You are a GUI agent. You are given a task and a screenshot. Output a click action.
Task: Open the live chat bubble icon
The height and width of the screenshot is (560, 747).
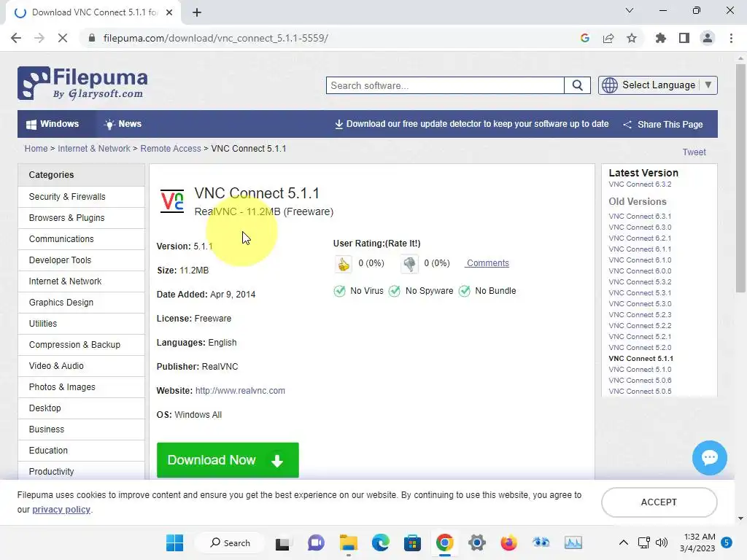click(709, 458)
